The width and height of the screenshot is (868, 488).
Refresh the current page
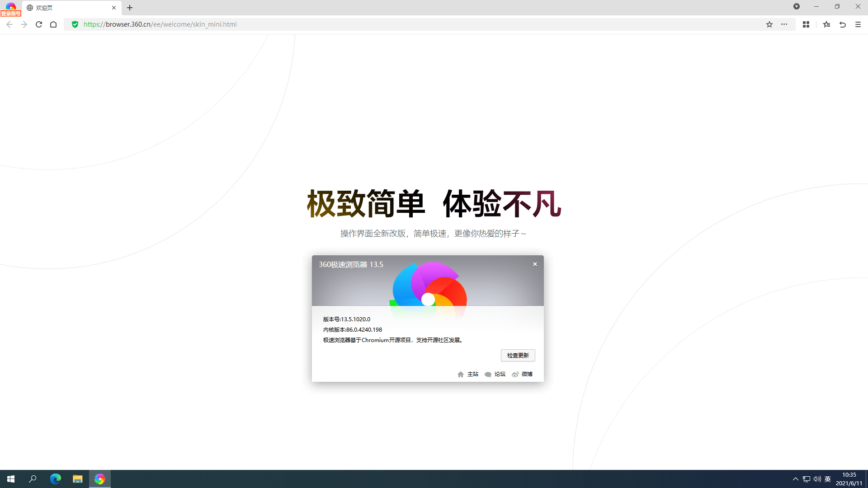[38, 24]
